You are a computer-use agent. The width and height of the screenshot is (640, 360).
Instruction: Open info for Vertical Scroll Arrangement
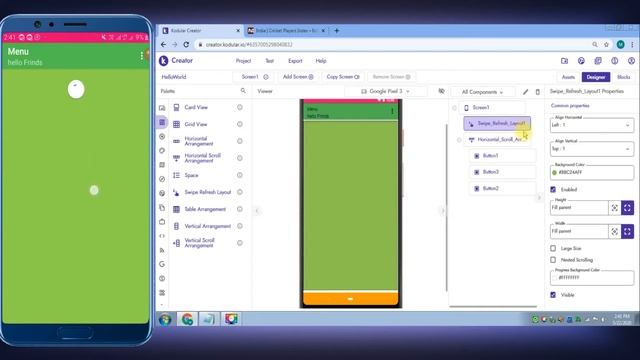click(x=240, y=243)
